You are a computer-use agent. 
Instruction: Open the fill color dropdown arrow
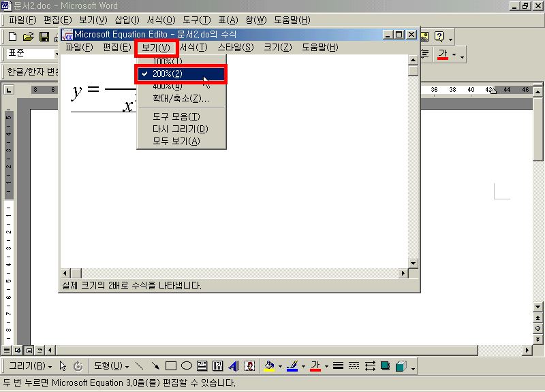[x=280, y=366]
